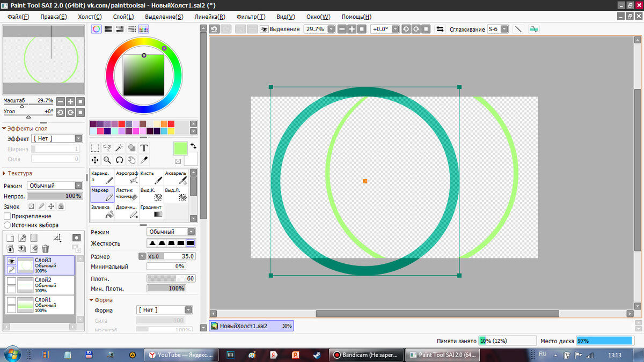The width and height of the screenshot is (644, 362).
Task: Swap foreground and background colors arrow
Action: coord(194,146)
